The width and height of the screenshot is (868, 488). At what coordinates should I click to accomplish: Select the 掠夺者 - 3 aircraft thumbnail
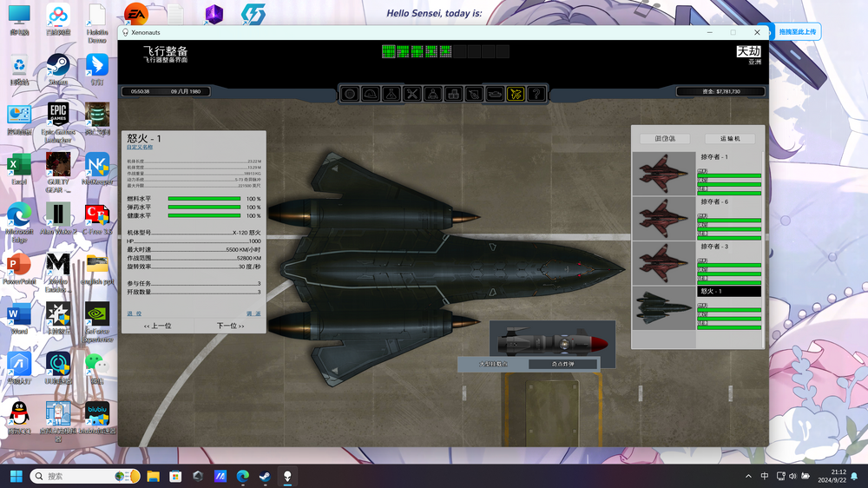coord(664,263)
